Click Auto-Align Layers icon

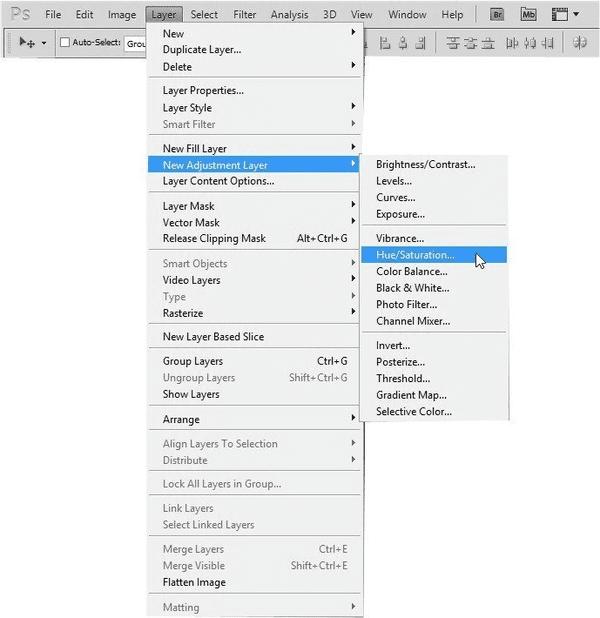click(x=580, y=43)
